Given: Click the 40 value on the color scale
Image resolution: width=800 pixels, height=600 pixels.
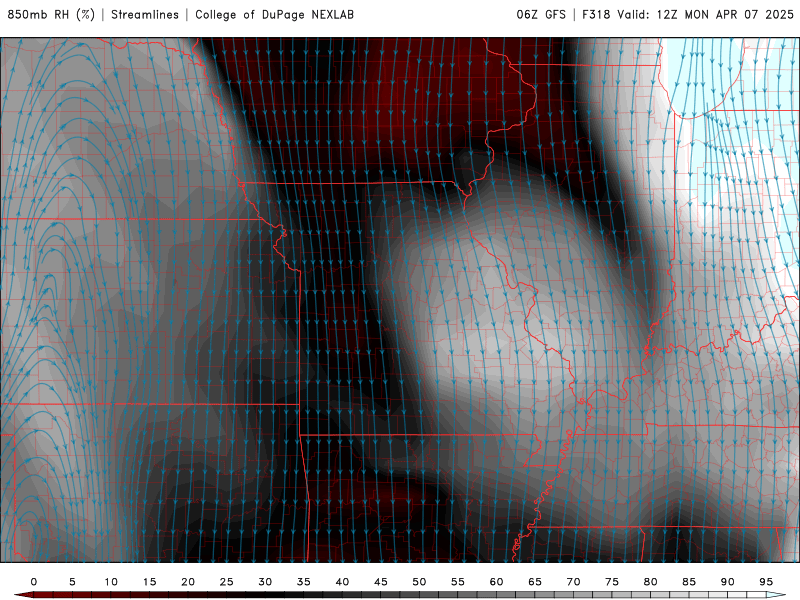Looking at the screenshot, I should click(x=342, y=582).
